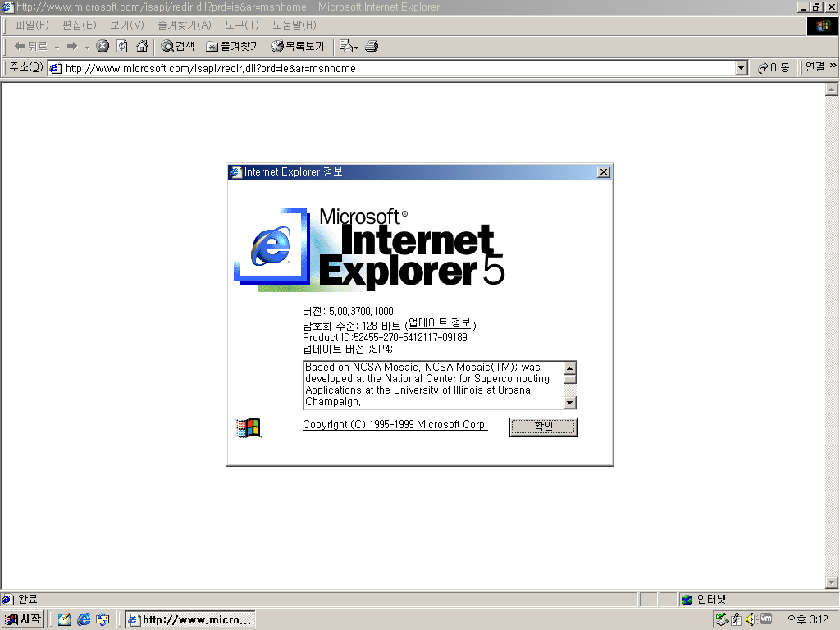Click the IE icon in dialog title bar
The width and height of the screenshot is (840, 630).
(235, 172)
